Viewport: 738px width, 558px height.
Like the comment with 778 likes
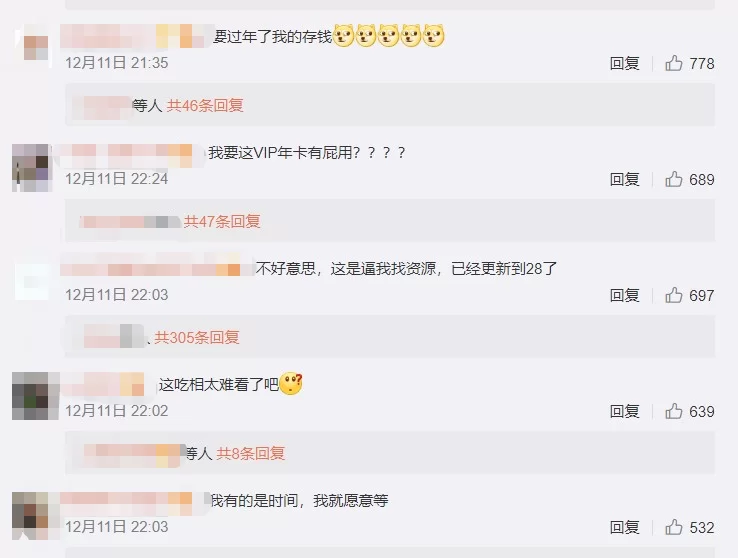pyautogui.click(x=690, y=63)
